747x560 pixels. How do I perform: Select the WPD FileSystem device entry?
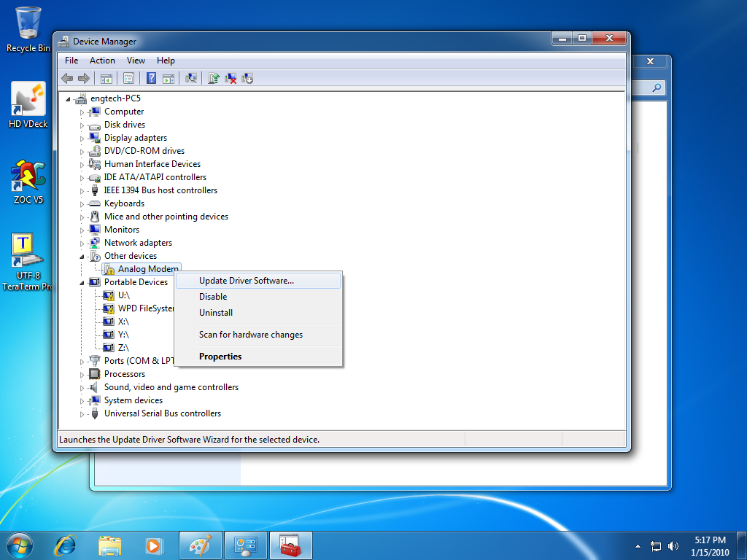(x=146, y=308)
